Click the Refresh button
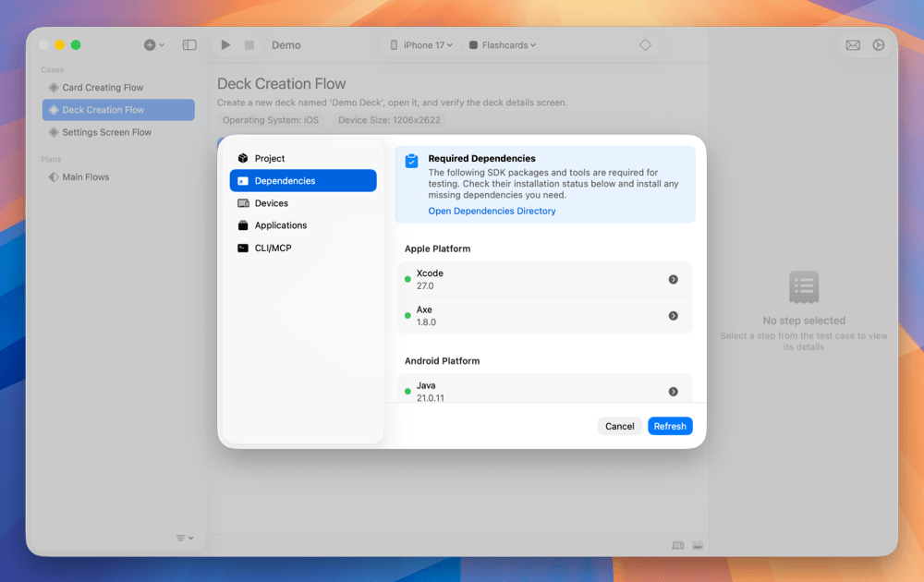Viewport: 924px width, 582px height. (x=670, y=426)
